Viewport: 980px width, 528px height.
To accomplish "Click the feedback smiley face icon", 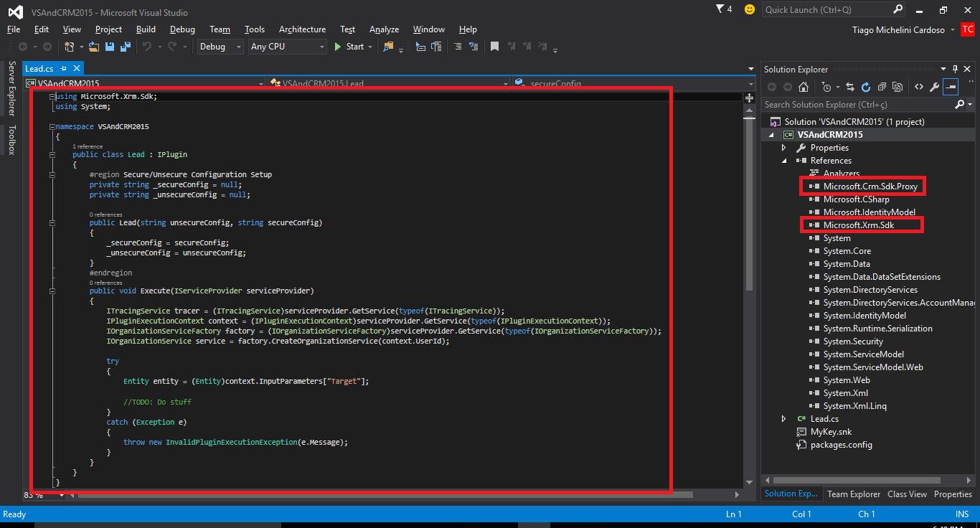I will coord(750,9).
